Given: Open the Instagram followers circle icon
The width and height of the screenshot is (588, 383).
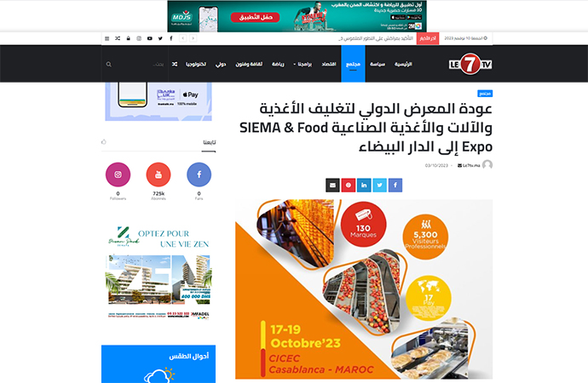Looking at the screenshot, I should [x=118, y=174].
